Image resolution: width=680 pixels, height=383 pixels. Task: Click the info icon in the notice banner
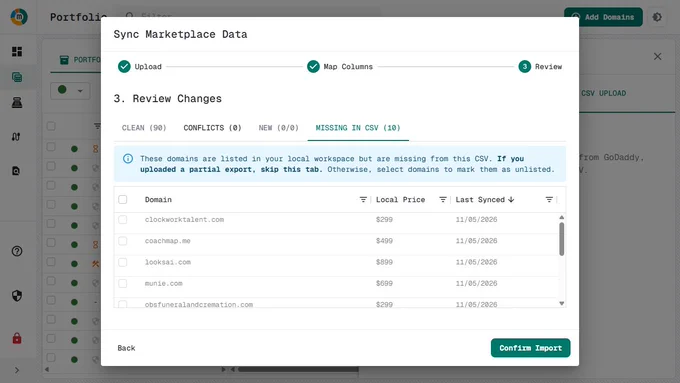[128, 158]
